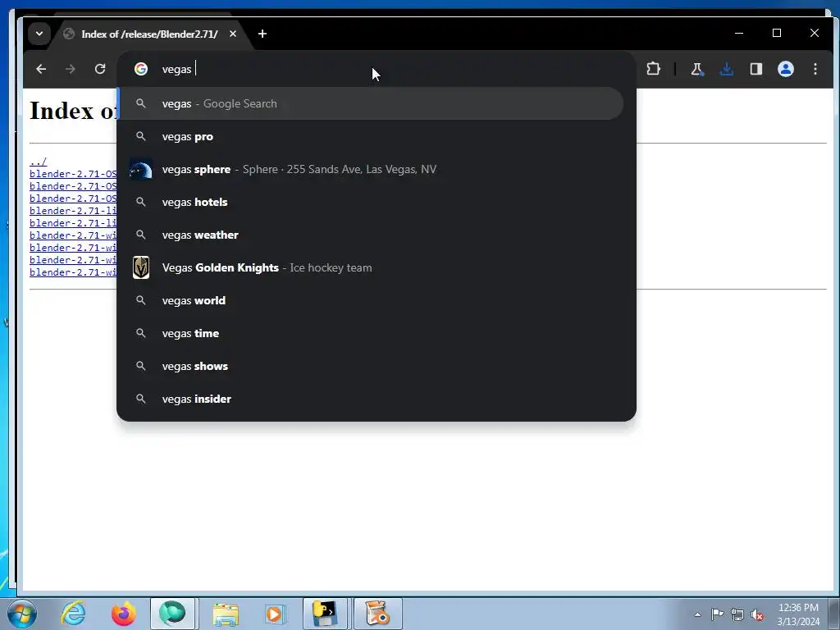Go back with the browser back arrow
840x630 pixels.
pyautogui.click(x=41, y=69)
